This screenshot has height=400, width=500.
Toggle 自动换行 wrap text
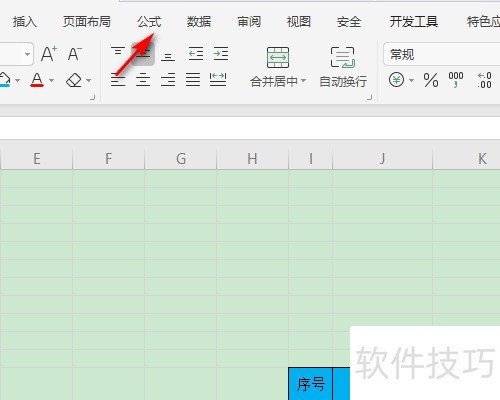pyautogui.click(x=343, y=67)
